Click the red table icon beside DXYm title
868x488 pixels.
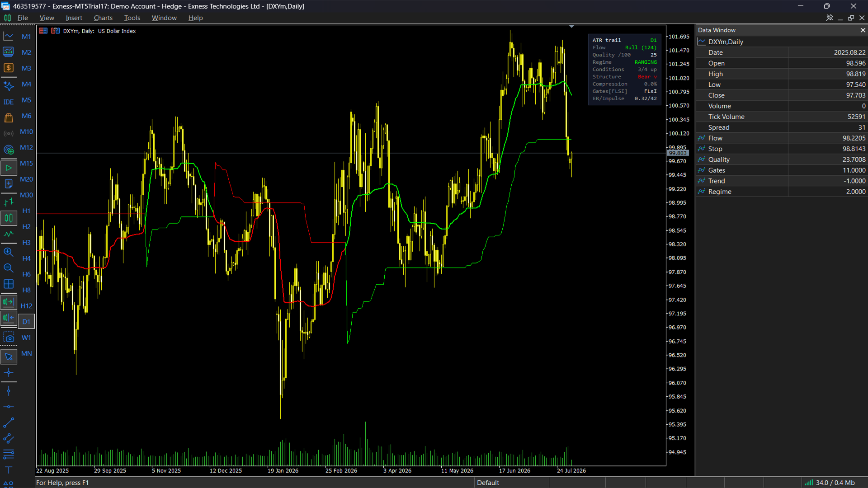coord(43,31)
